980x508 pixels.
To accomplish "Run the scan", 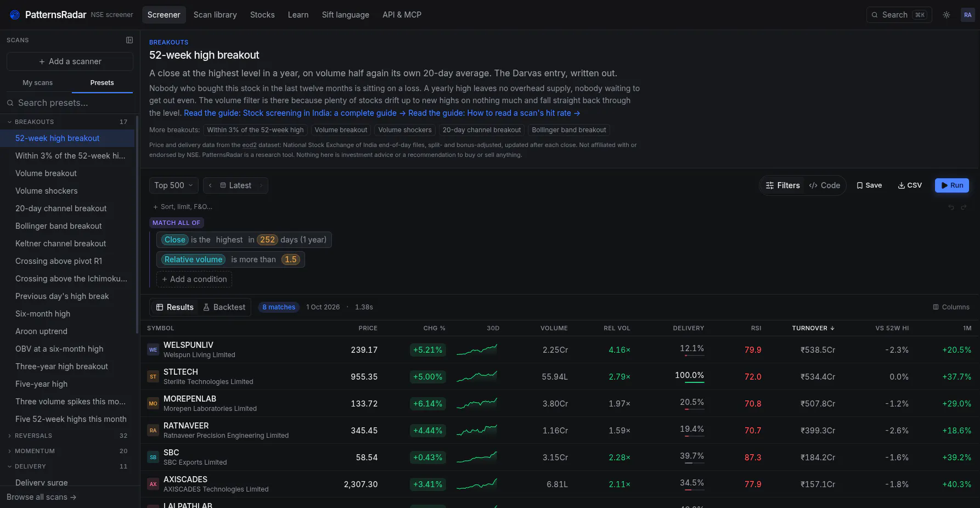I will pos(952,185).
